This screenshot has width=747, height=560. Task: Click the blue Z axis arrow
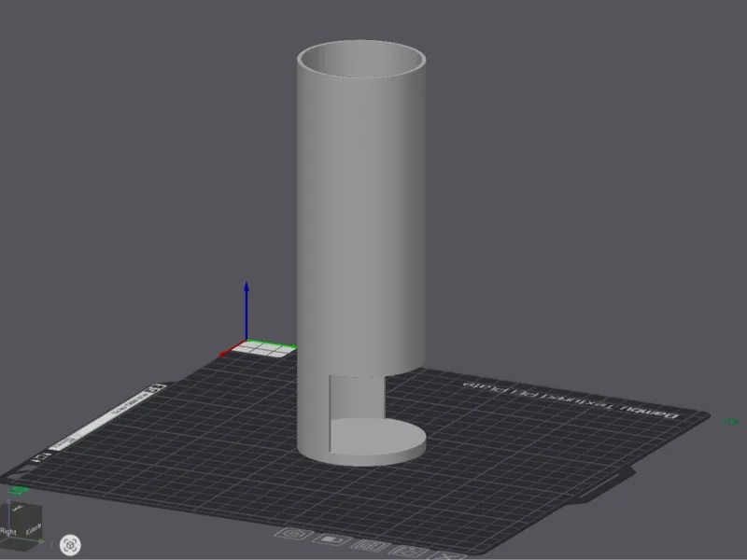tap(247, 310)
